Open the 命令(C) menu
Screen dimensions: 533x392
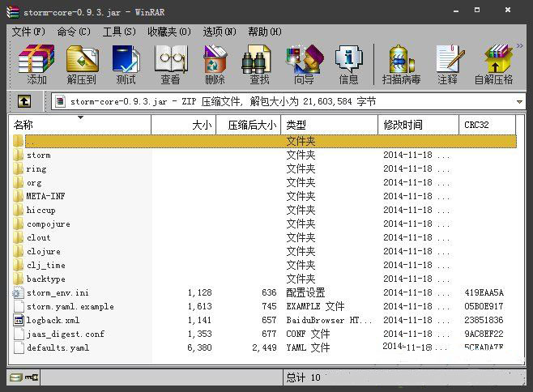pyautogui.click(x=74, y=32)
